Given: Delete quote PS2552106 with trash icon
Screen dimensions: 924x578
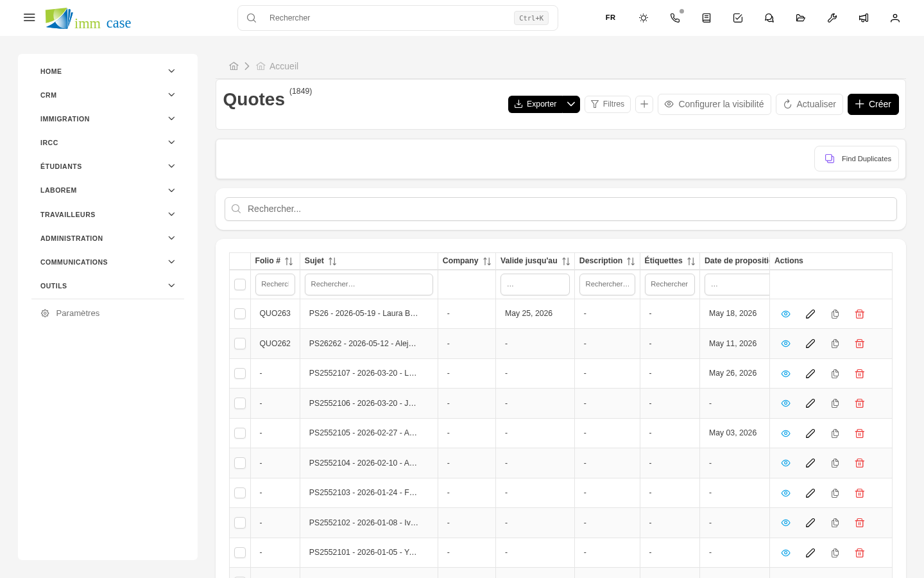Looking at the screenshot, I should coord(860,403).
